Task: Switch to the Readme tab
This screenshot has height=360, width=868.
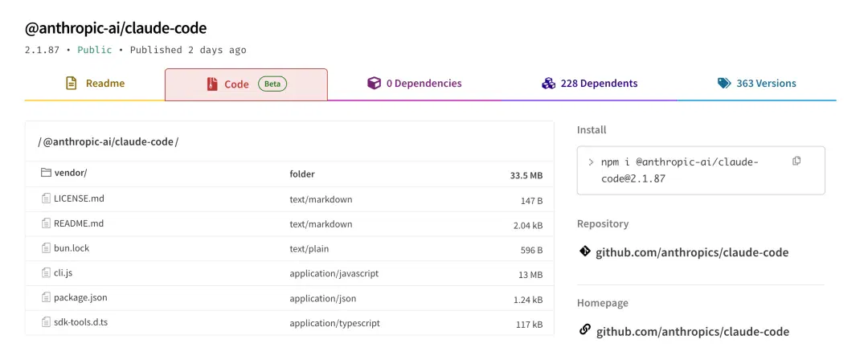Action: (x=95, y=84)
